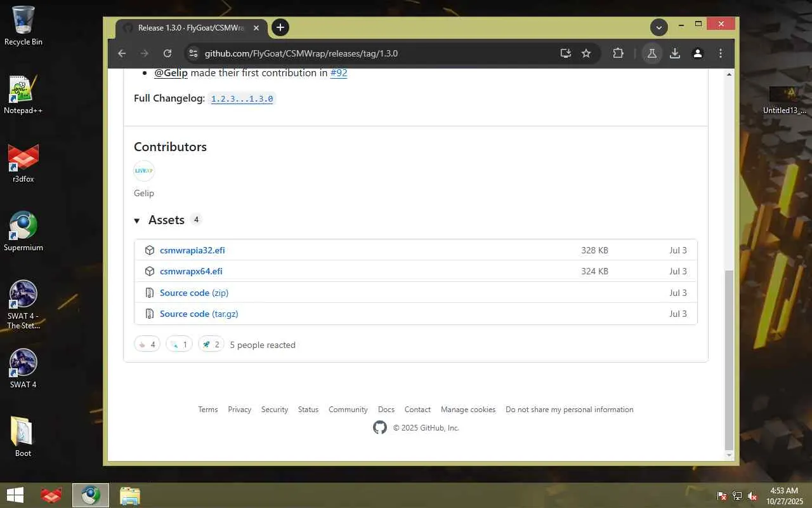
Task: Open a new browser tab
Action: tap(280, 27)
